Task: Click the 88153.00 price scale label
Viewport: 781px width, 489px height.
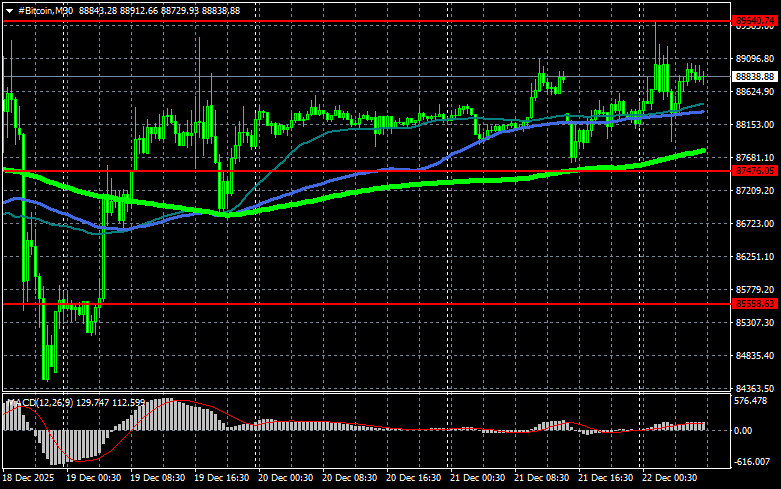Action: 754,125
